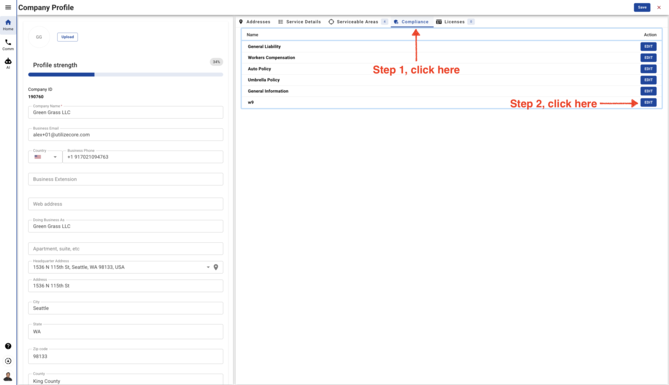Open the user avatar at sidebar bottom
This screenshot has width=669, height=385.
(8, 376)
